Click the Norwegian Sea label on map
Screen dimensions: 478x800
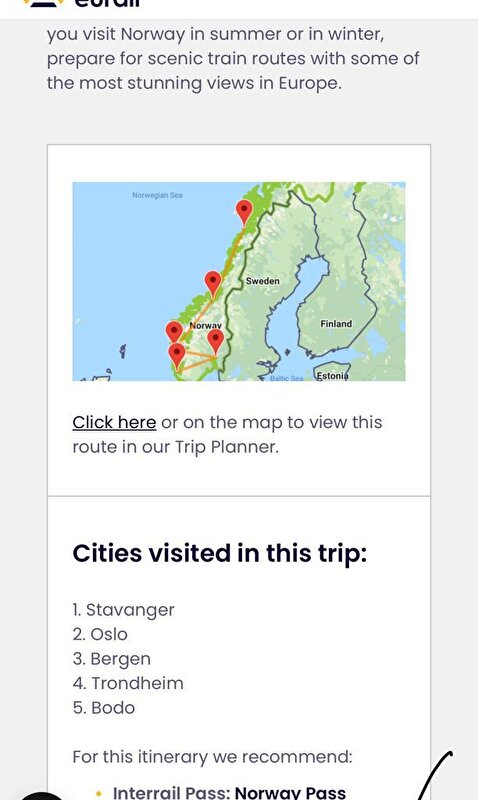[157, 195]
